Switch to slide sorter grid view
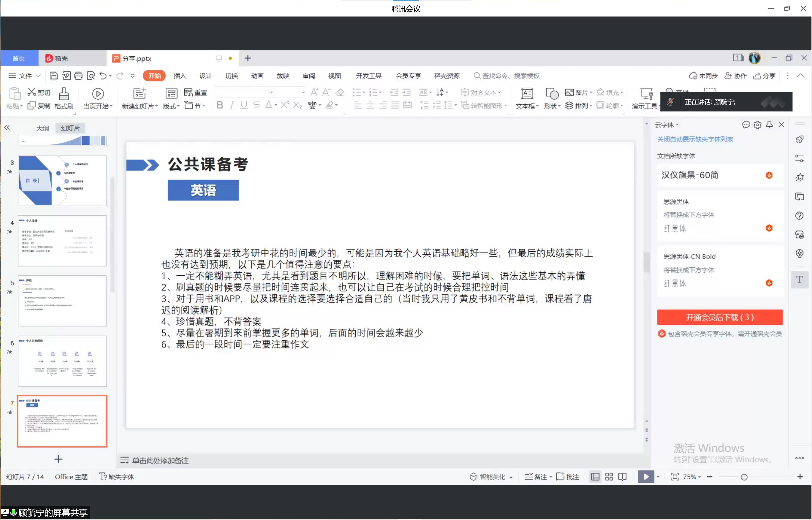Viewport: 812px width, 520px height. (609, 476)
